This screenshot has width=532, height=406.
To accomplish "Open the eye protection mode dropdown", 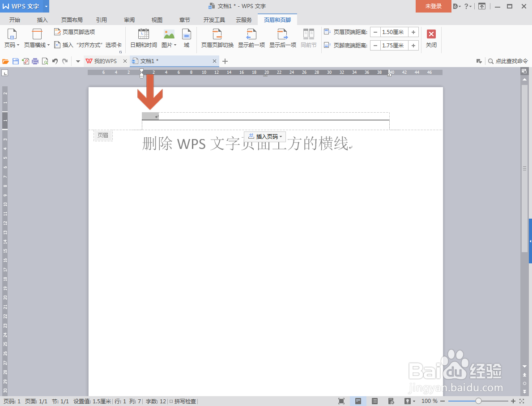I will 409,401.
